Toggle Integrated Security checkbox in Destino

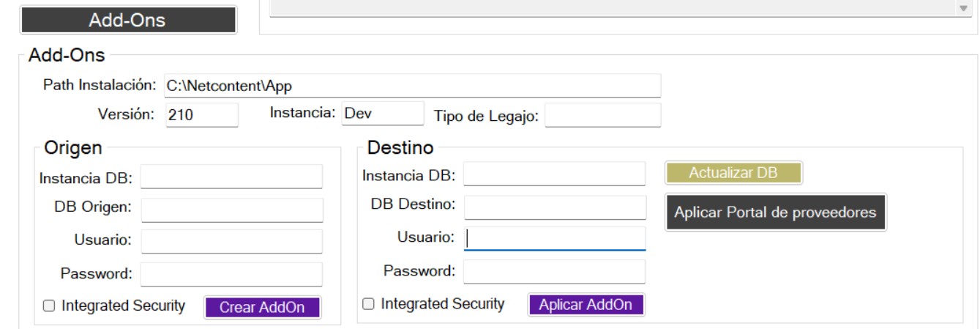point(369,304)
